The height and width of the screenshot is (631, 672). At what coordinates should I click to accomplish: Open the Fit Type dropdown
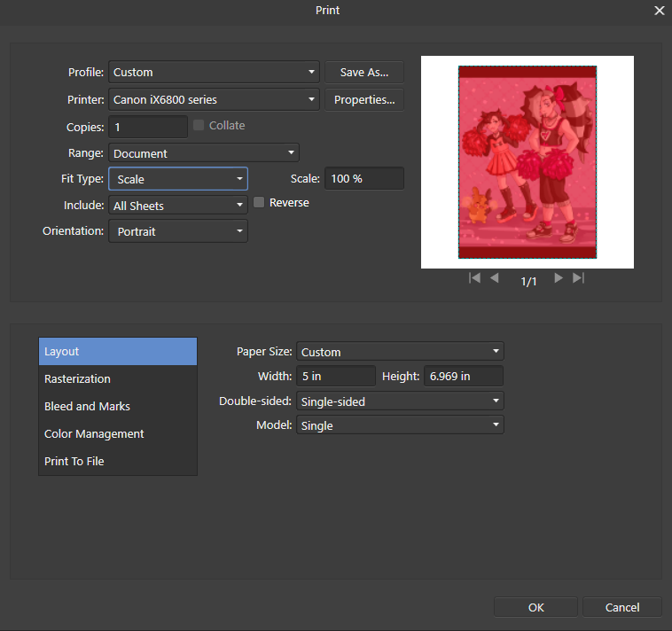(x=178, y=179)
